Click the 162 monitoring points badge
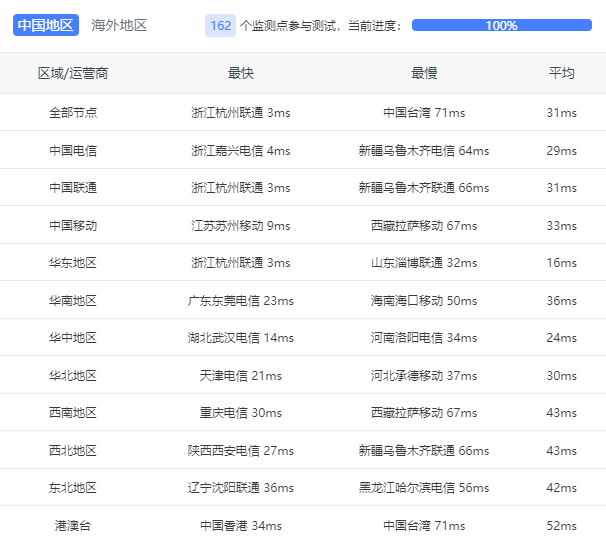 click(x=220, y=26)
